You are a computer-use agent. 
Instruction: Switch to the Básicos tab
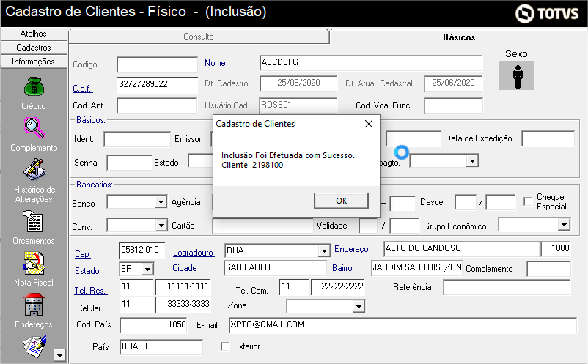tap(459, 37)
